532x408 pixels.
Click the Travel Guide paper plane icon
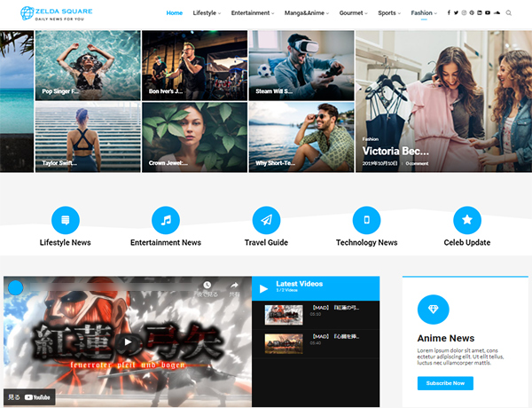pyautogui.click(x=266, y=219)
